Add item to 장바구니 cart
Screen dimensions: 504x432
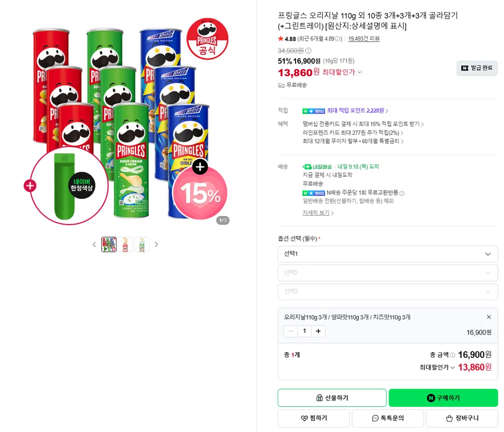coord(462,418)
